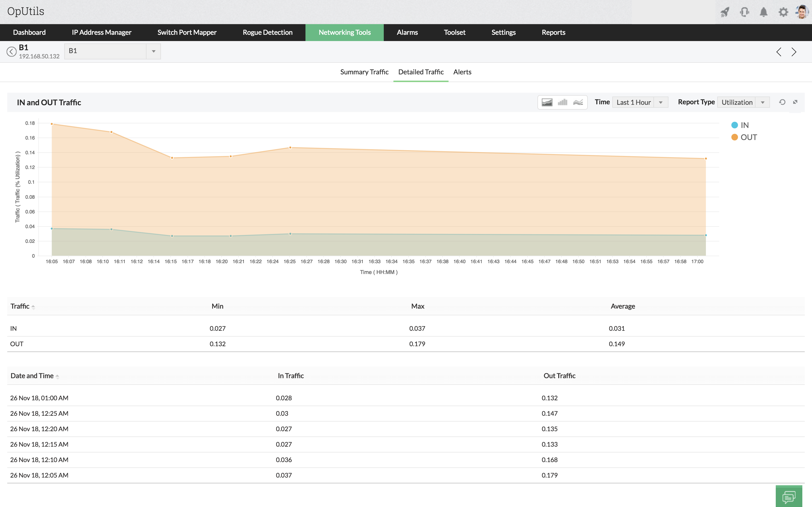812x507 pixels.
Task: Expand the B1 interface selector dropdown
Action: [x=153, y=51]
